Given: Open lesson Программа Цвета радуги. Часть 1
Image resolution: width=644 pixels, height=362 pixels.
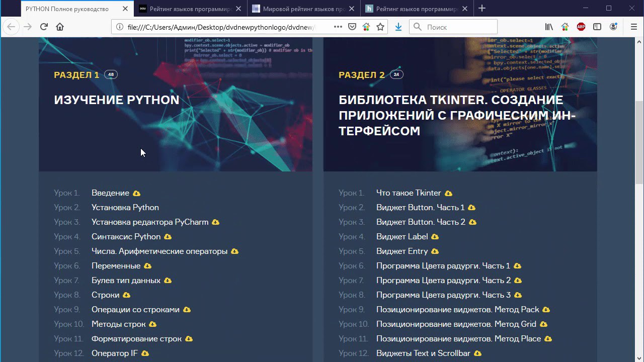Looking at the screenshot, I should 443,266.
